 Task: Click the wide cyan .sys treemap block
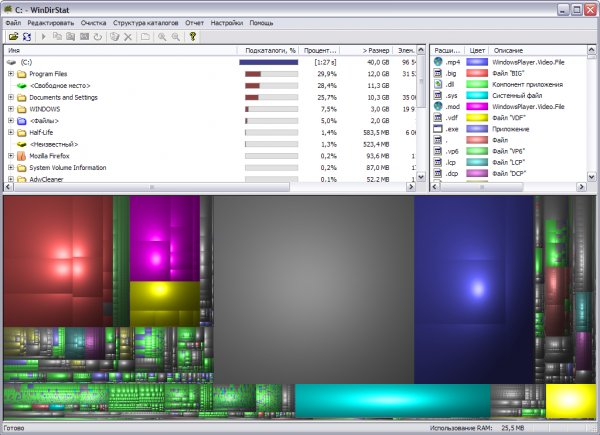click(393, 401)
